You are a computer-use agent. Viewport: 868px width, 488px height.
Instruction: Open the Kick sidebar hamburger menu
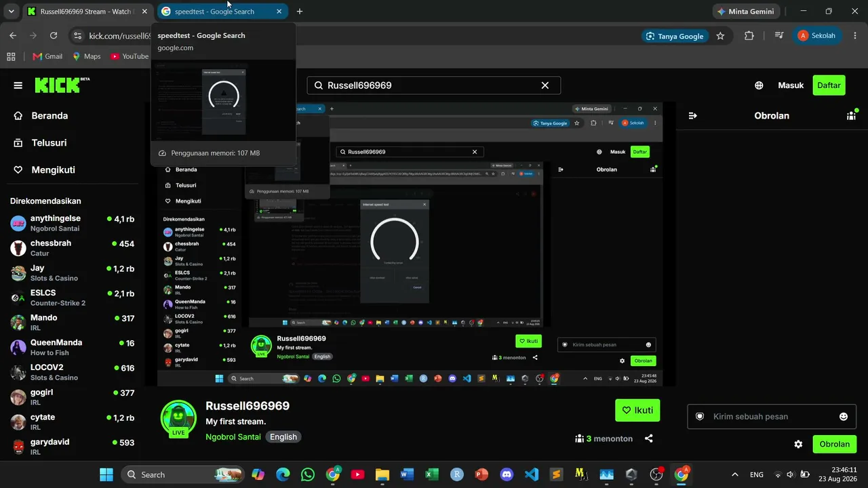[x=18, y=85]
